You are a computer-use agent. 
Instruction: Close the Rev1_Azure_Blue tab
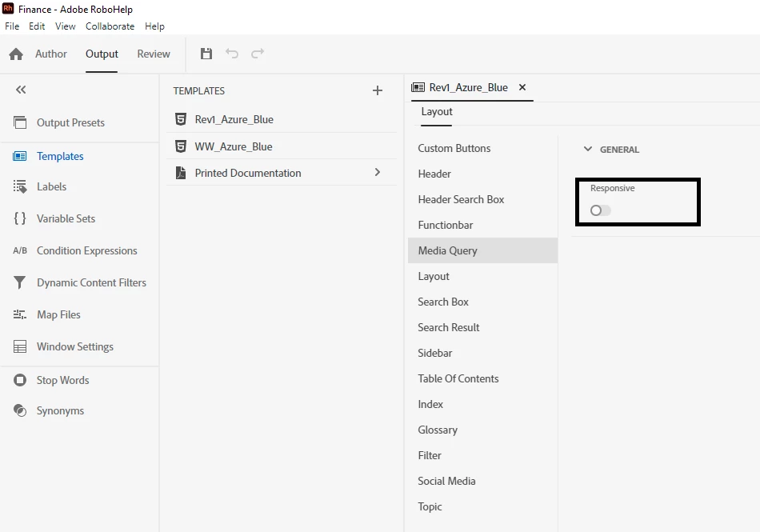point(522,87)
